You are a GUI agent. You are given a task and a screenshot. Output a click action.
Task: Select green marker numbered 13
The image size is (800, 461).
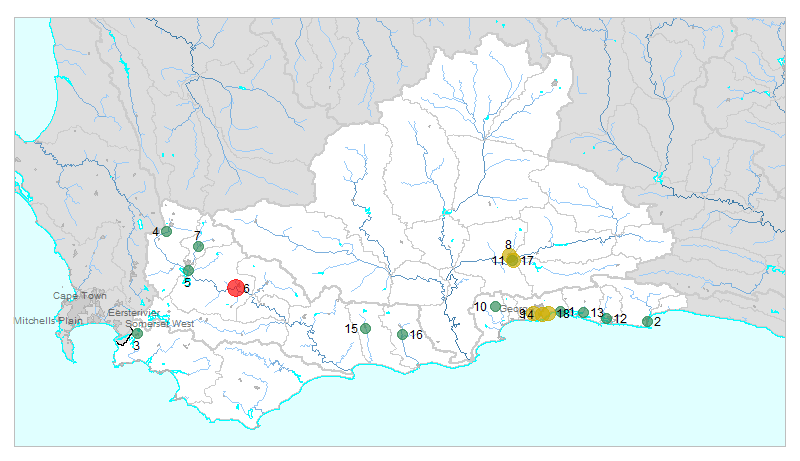point(583,313)
